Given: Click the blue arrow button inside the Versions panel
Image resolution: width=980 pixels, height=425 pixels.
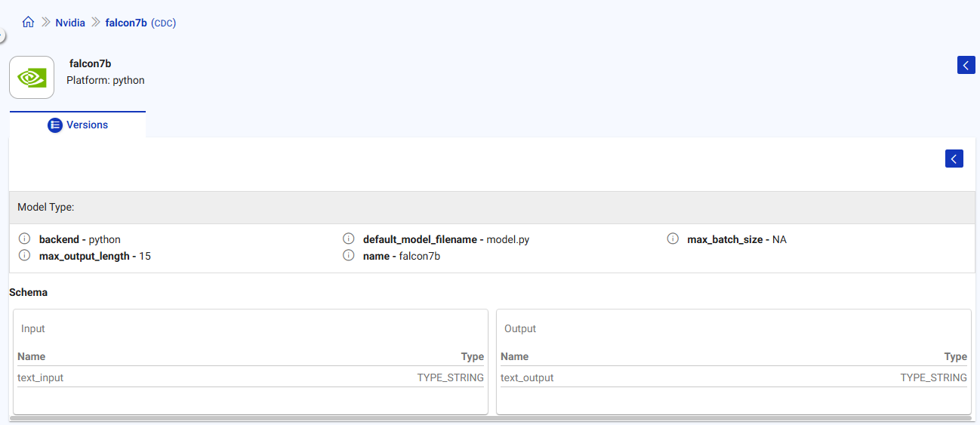Looking at the screenshot, I should pyautogui.click(x=954, y=159).
